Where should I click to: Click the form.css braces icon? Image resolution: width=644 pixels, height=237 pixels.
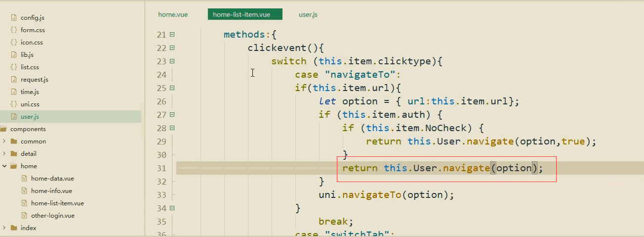(x=14, y=30)
